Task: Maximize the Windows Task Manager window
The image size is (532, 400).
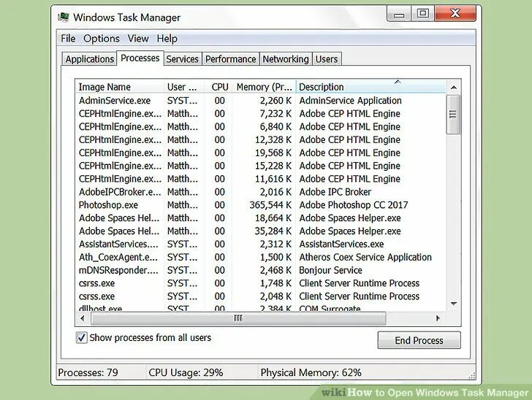Action: [x=422, y=14]
